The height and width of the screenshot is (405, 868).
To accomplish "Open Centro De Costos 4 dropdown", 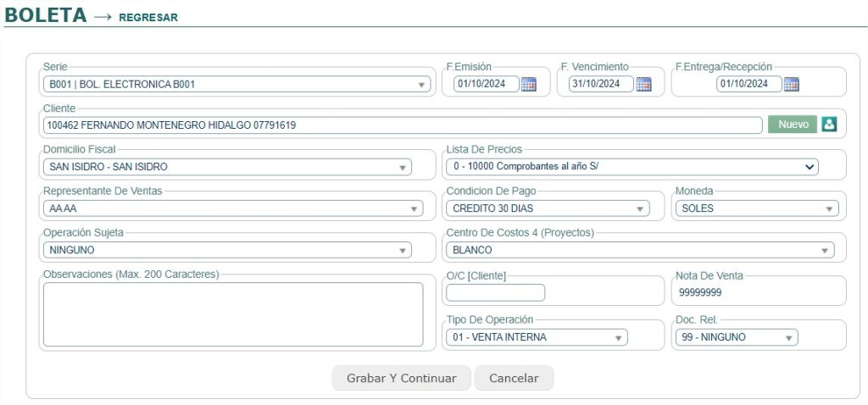I will tap(639, 250).
